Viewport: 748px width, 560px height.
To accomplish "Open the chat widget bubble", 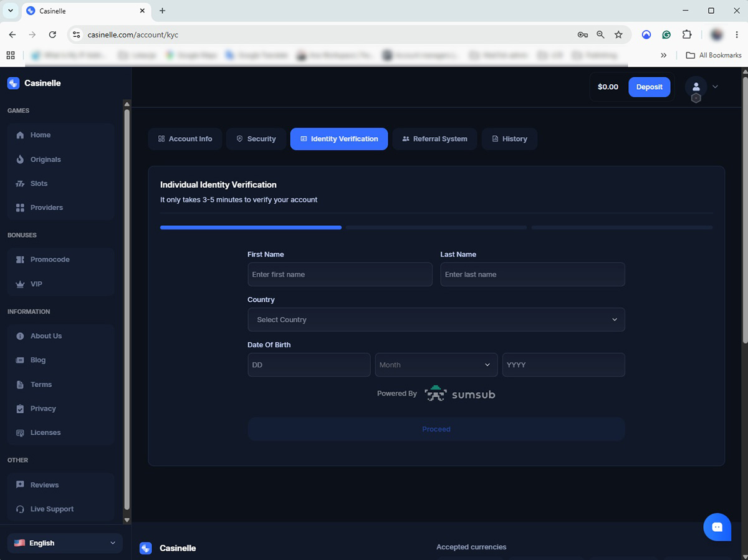I will 717,527.
